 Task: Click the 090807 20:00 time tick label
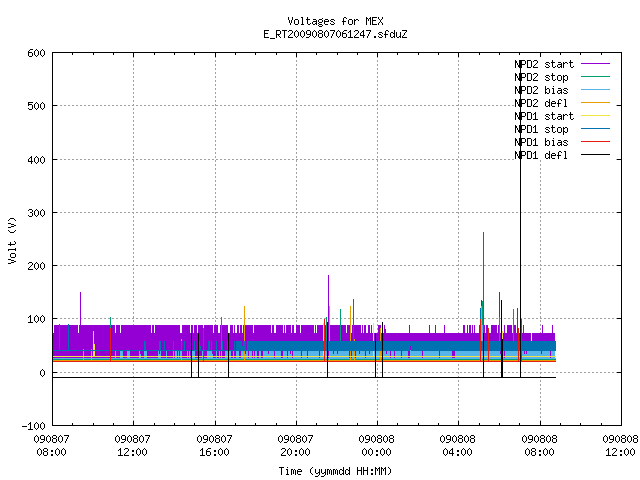[295, 446]
